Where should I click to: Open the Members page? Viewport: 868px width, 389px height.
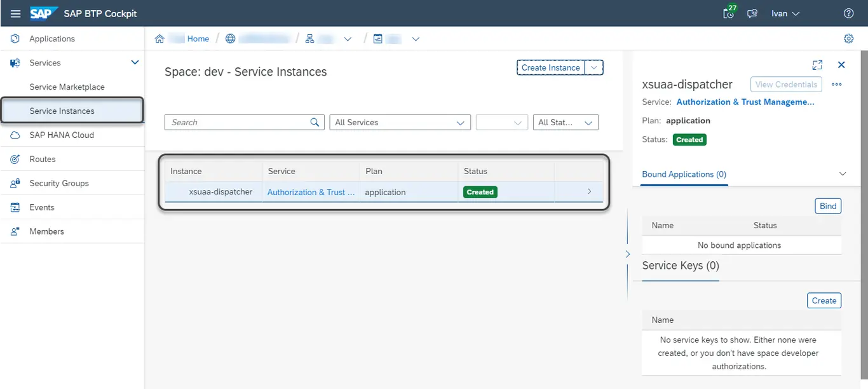46,231
